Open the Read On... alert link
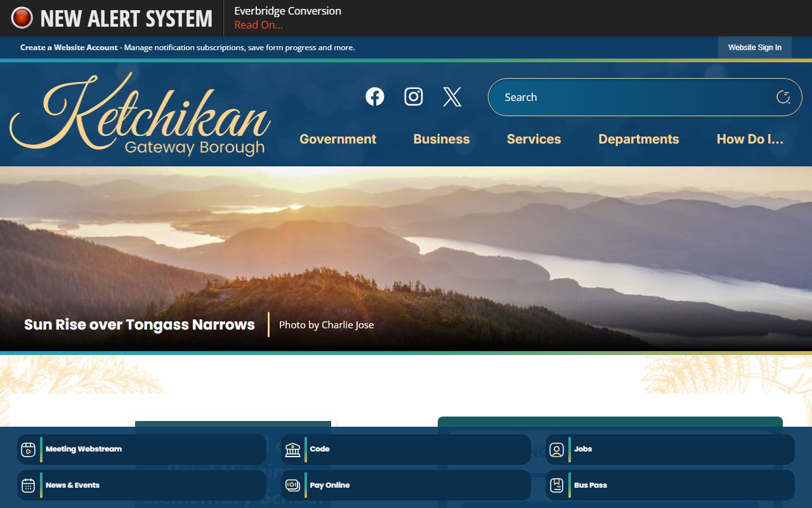Screen dimensions: 812x508 258,25
